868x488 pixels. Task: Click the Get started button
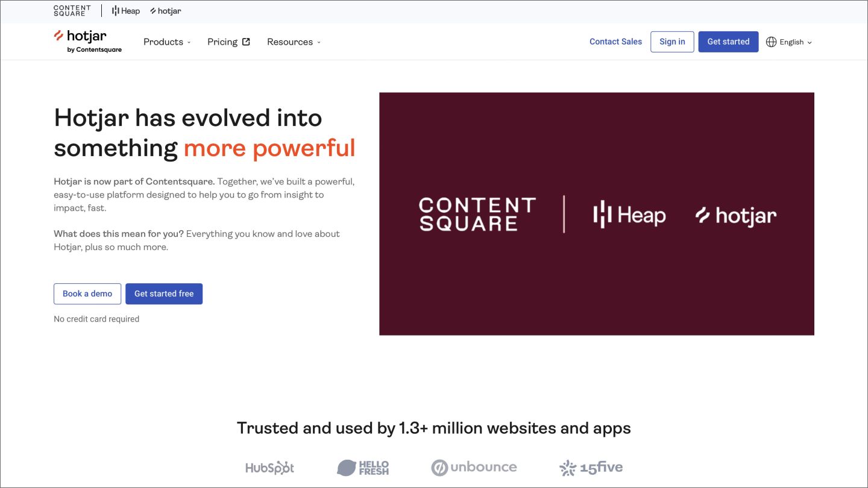(x=728, y=42)
